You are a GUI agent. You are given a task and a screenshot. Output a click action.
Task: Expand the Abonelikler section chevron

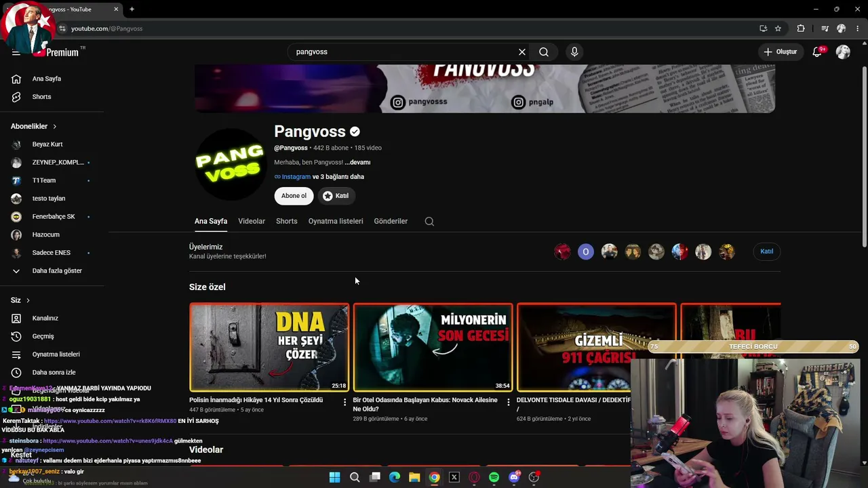point(54,126)
